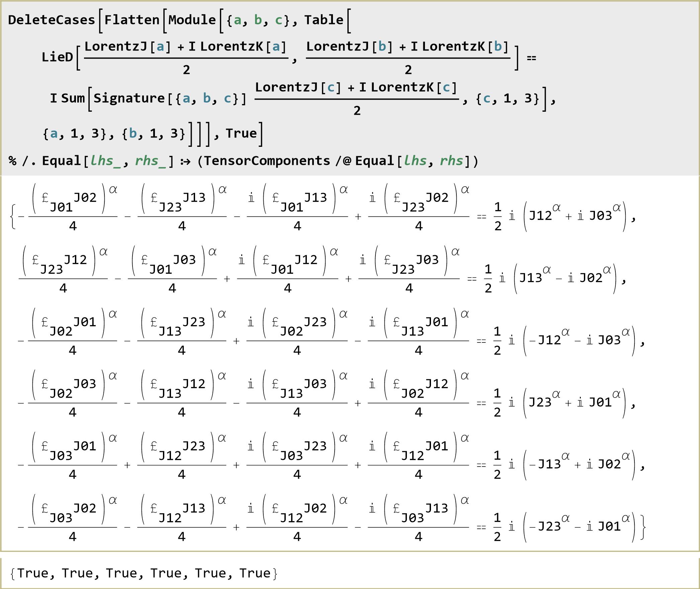Click the percent symbol starting second input
700x589 pixels.
point(12,161)
